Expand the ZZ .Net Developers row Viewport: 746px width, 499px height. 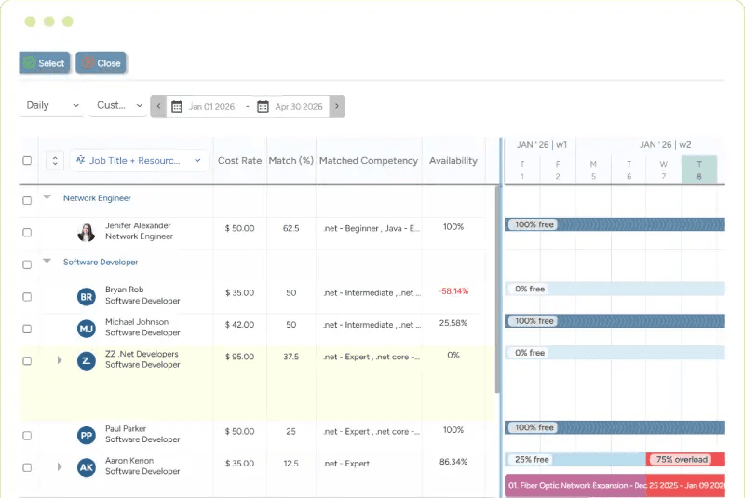[59, 360]
